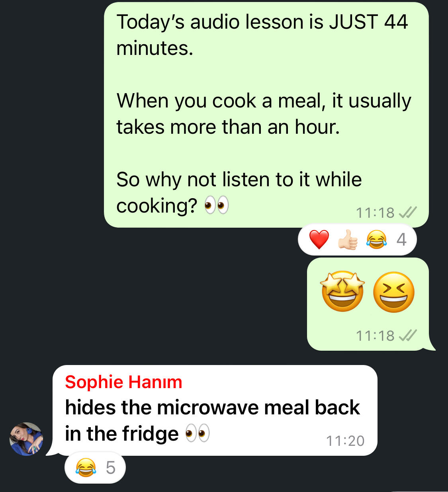Screen dimensions: 448x492
Task: Tap the 11:18 timestamp on the audio lesson message
Action: tap(375, 213)
